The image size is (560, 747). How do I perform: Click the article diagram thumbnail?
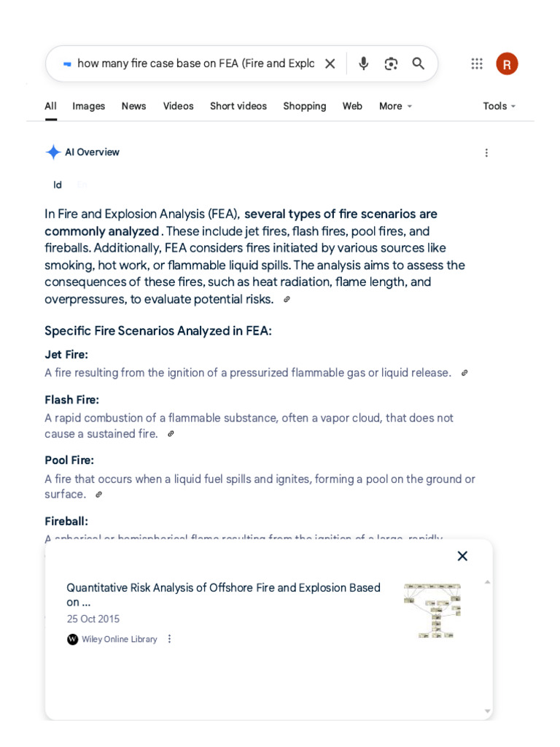click(432, 611)
